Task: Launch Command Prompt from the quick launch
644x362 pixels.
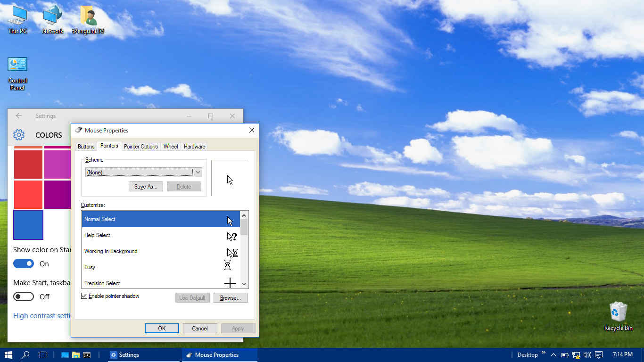Action: tap(87, 355)
